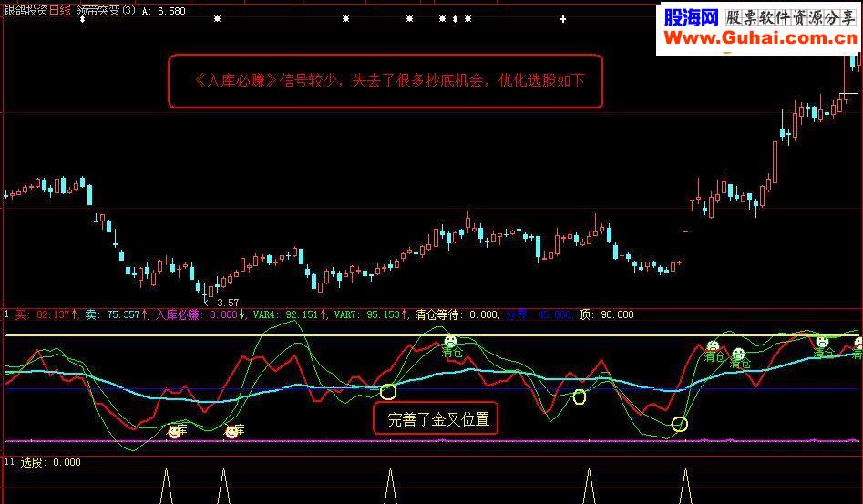The image size is (863, 504).
Task: Click the VAR7: 95.153 readout
Action: pyautogui.click(x=371, y=314)
